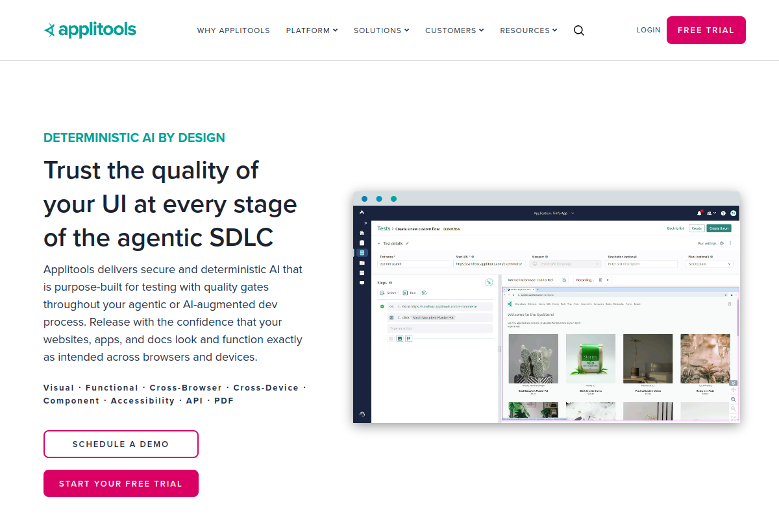Click the replay refresh icon beside Run
The width and height of the screenshot is (779, 532).
[x=424, y=293]
